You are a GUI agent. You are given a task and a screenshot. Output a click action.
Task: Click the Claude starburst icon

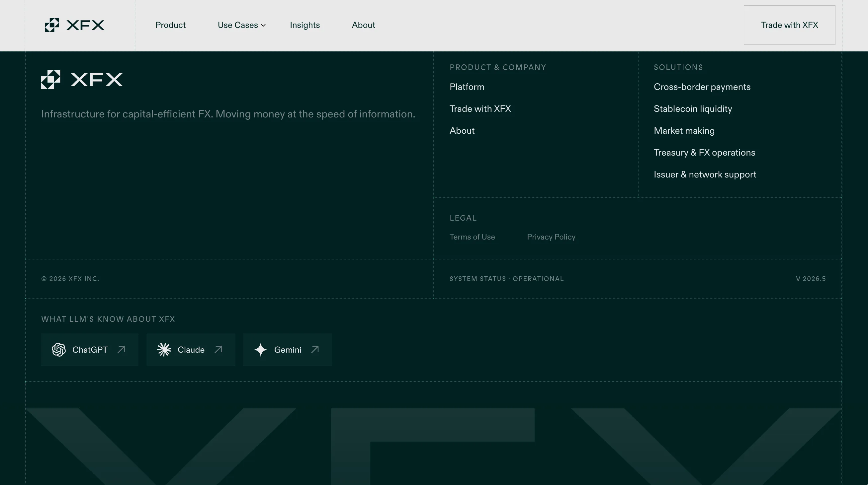(x=164, y=350)
